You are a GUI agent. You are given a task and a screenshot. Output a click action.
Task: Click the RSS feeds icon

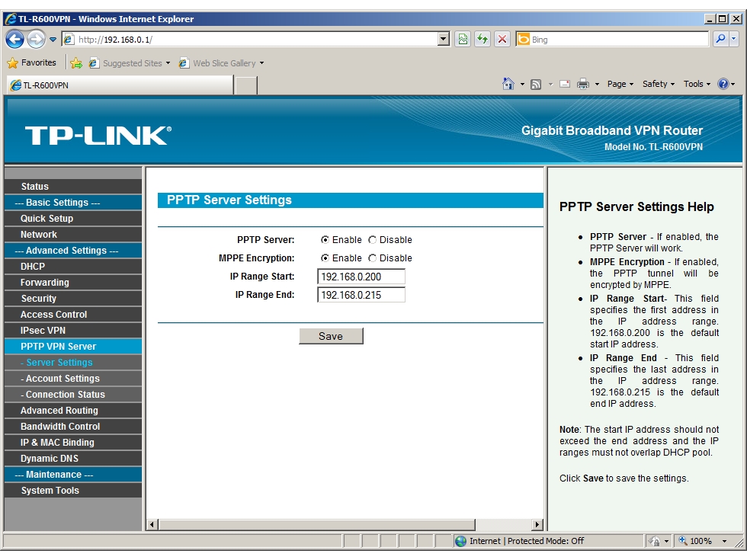point(536,85)
